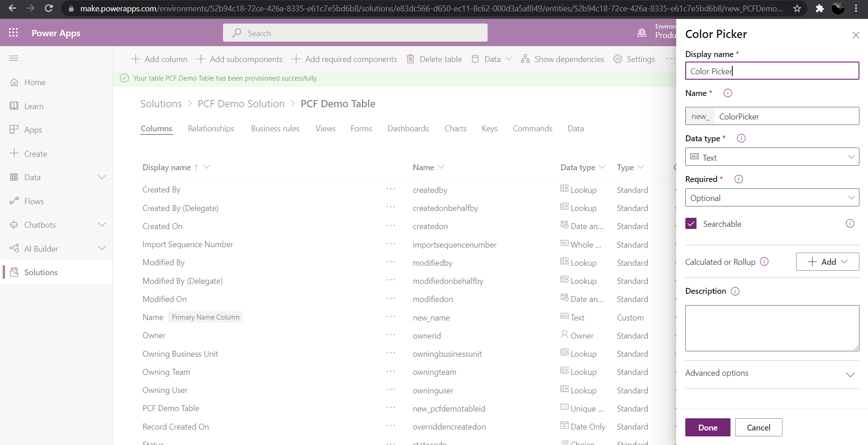
Task: Click the Show dependencies icon
Action: coord(525,59)
